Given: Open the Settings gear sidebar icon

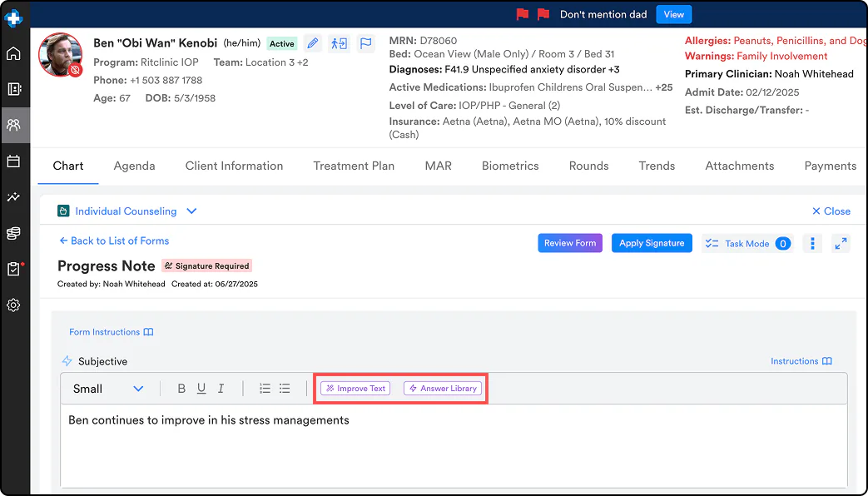Looking at the screenshot, I should pos(13,305).
